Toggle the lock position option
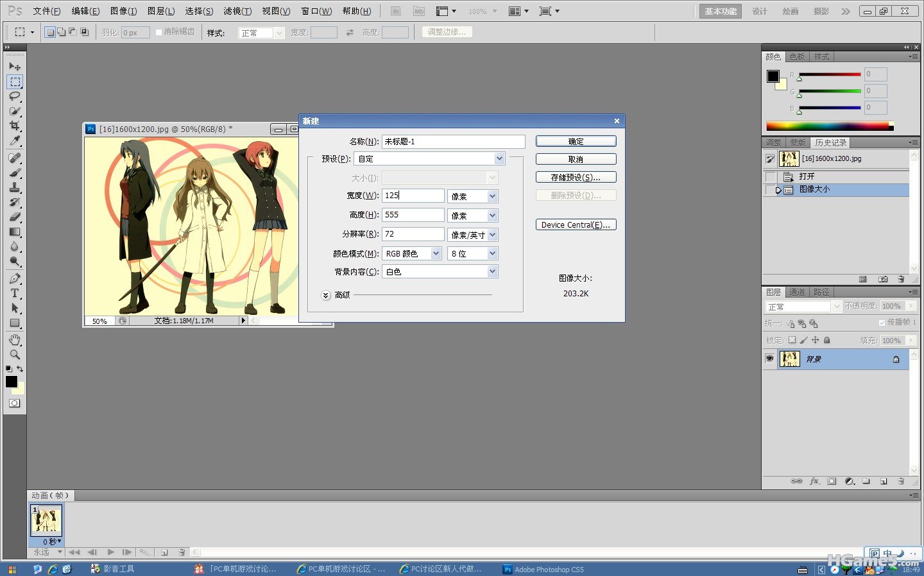The height and width of the screenshot is (576, 924). (x=815, y=340)
